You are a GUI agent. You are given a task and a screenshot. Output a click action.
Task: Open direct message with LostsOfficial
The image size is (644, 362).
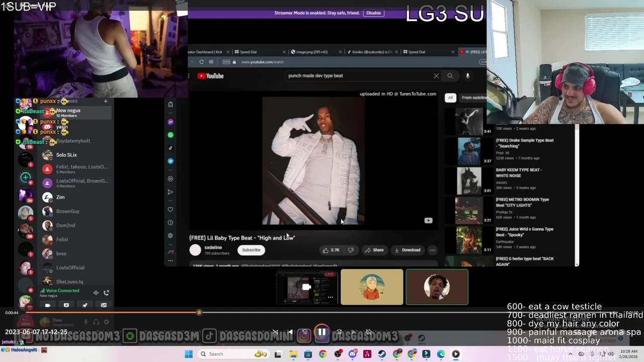[75, 267]
